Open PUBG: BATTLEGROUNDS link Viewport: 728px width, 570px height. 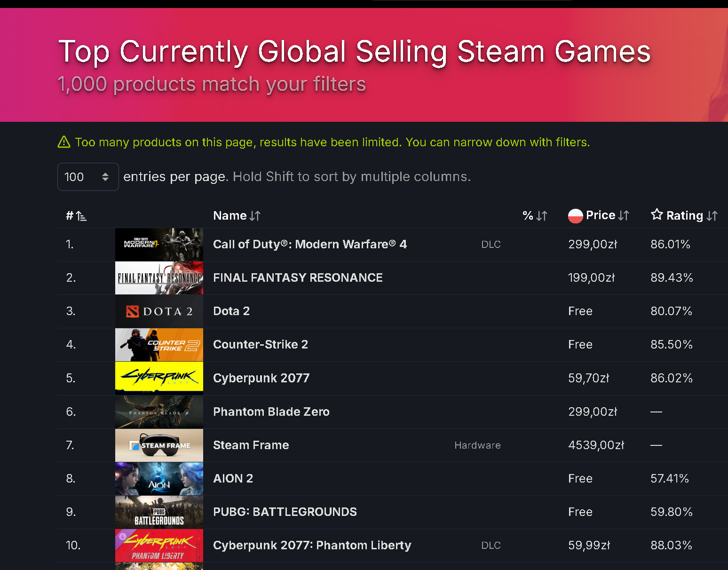coord(285,512)
